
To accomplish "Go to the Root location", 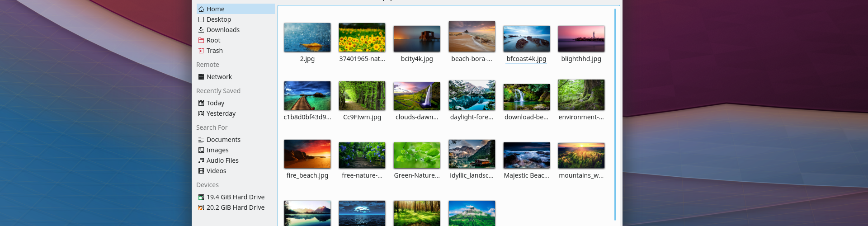I will 213,40.
